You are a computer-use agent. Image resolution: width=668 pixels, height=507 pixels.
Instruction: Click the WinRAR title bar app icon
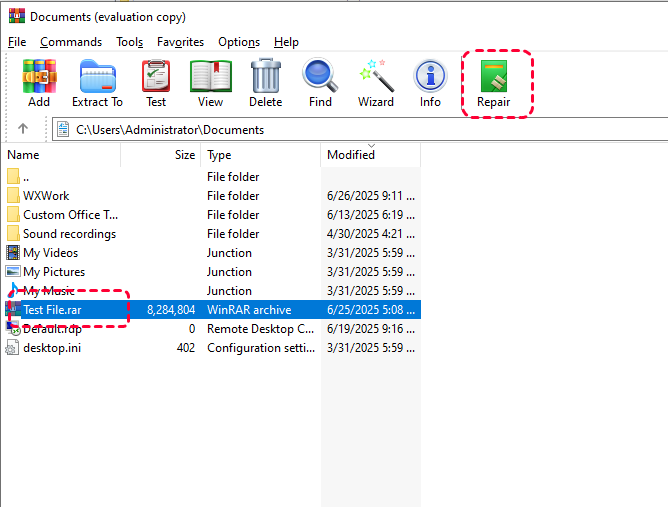[17, 15]
